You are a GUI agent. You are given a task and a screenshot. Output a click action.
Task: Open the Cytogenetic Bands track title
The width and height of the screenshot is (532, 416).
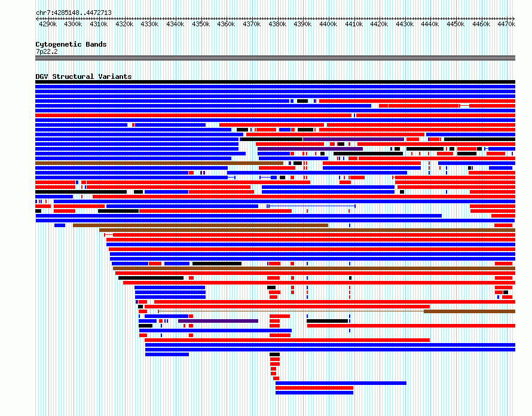point(71,44)
